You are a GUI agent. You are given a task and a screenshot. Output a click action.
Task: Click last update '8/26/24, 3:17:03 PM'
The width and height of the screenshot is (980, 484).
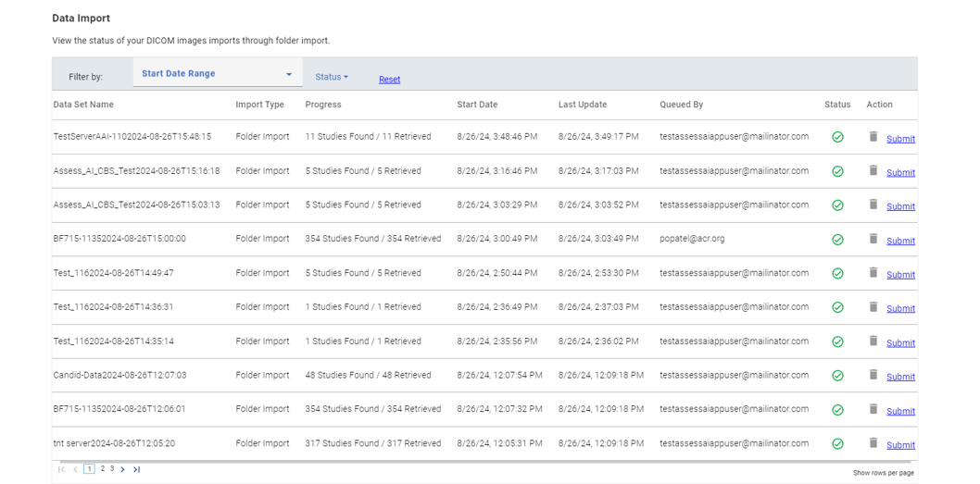[x=598, y=170]
